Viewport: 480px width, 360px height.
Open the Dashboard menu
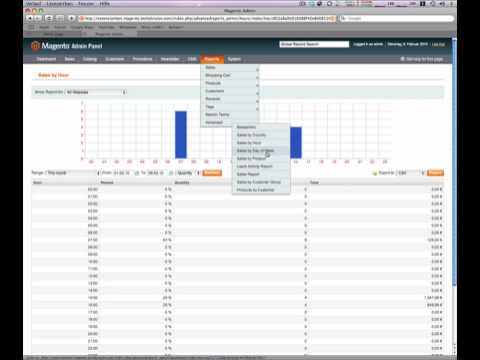tap(46, 59)
